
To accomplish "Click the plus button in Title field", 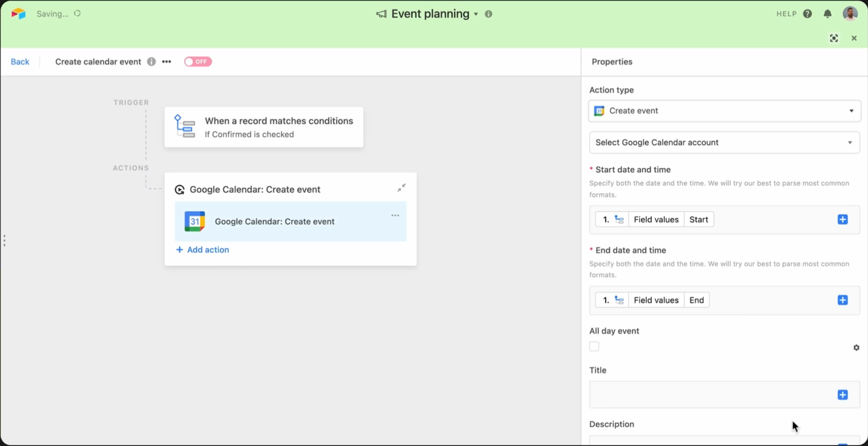I will click(x=843, y=395).
